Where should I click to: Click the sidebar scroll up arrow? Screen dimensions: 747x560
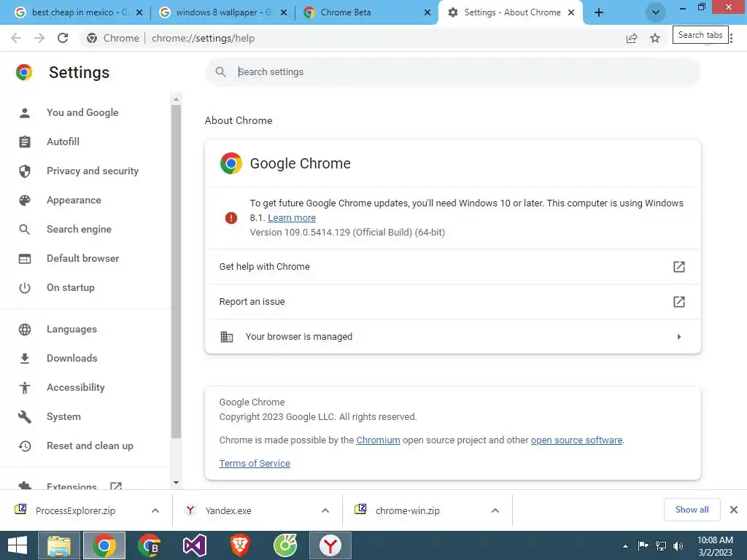click(177, 99)
